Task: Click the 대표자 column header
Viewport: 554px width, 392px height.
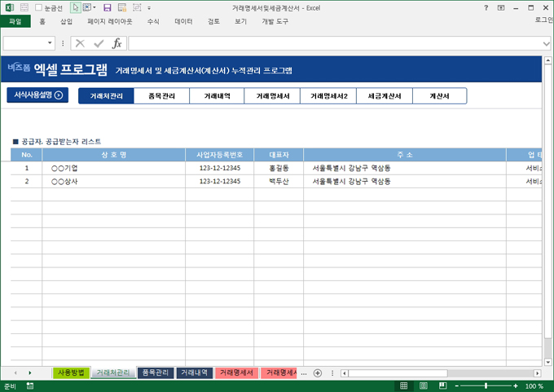Action: (279, 155)
